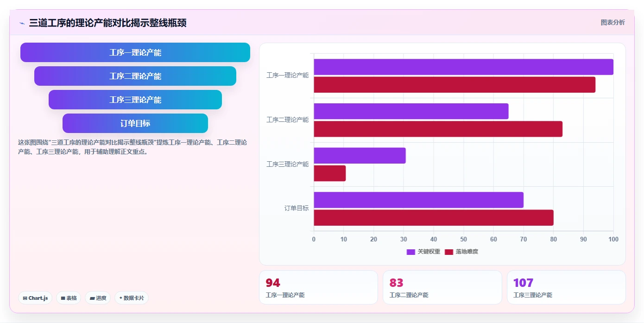The width and height of the screenshot is (644, 323).
Task: Select the 订单目标 funnel stage
Action: 135,123
